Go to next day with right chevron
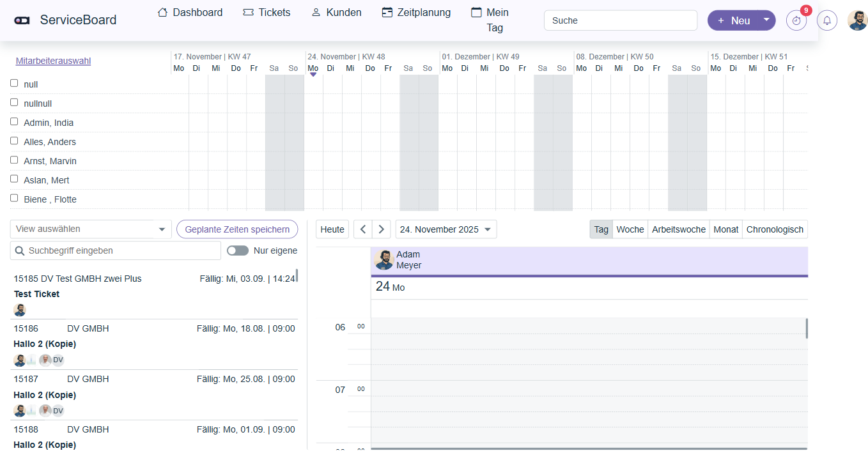Image resolution: width=868 pixels, height=460 pixels. pyautogui.click(x=381, y=229)
